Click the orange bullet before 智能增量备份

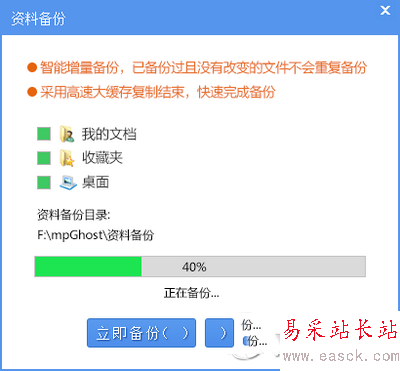tap(32, 67)
